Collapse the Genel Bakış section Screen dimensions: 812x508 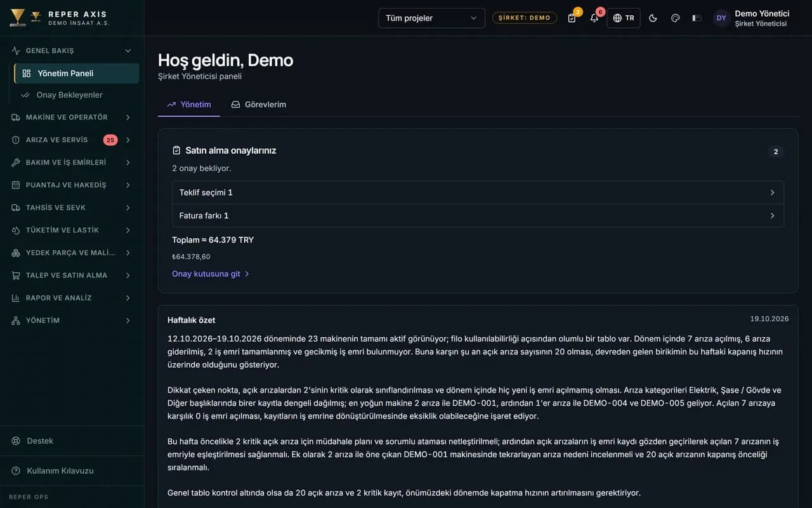[x=72, y=50]
